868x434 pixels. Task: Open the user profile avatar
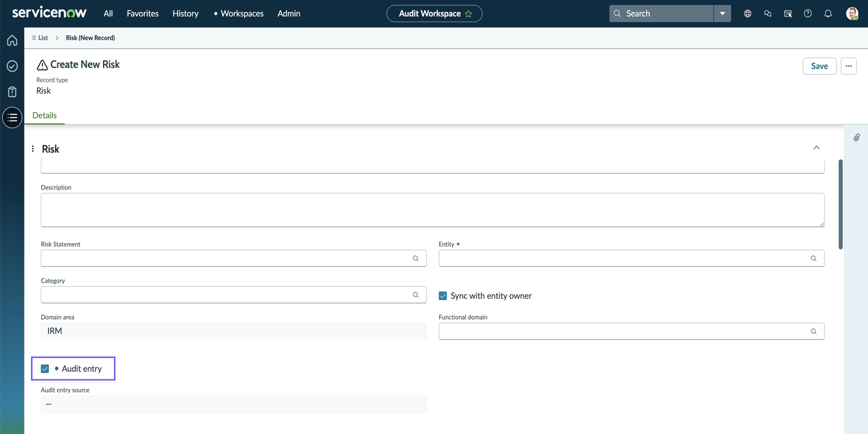click(x=852, y=14)
